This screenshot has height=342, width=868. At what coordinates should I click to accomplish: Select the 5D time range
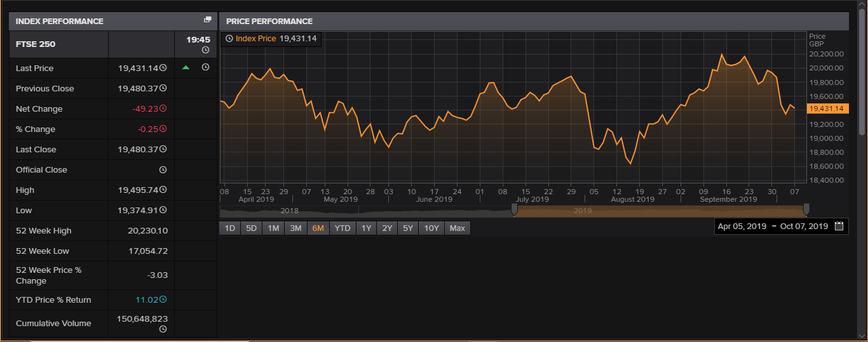[x=252, y=228]
